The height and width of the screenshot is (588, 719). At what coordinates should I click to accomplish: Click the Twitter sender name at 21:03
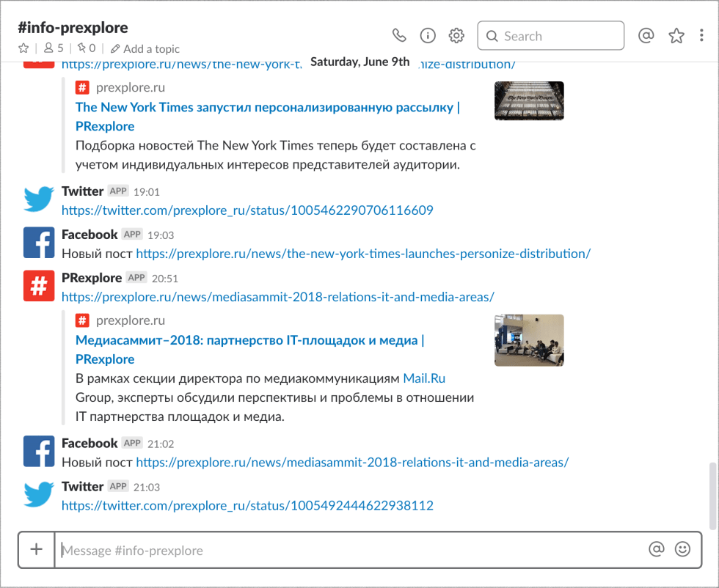(82, 486)
